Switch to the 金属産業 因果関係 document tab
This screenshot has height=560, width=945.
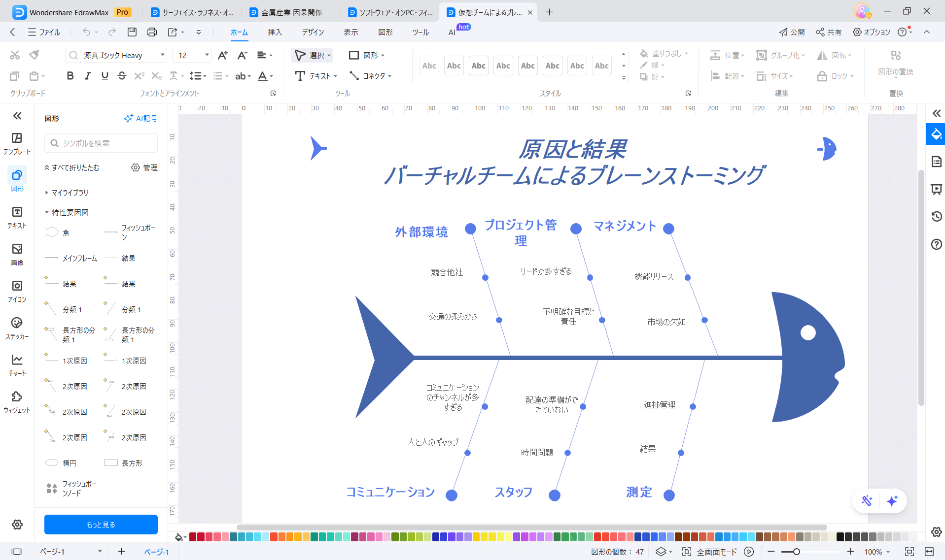coord(291,12)
